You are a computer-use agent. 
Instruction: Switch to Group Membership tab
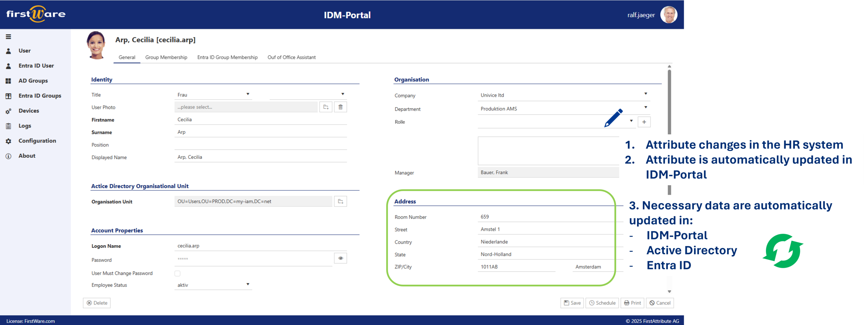[166, 57]
